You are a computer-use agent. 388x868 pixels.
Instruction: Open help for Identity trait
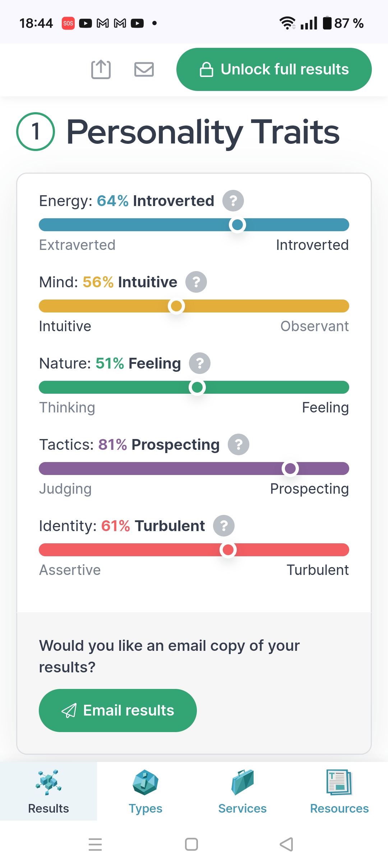(x=224, y=526)
